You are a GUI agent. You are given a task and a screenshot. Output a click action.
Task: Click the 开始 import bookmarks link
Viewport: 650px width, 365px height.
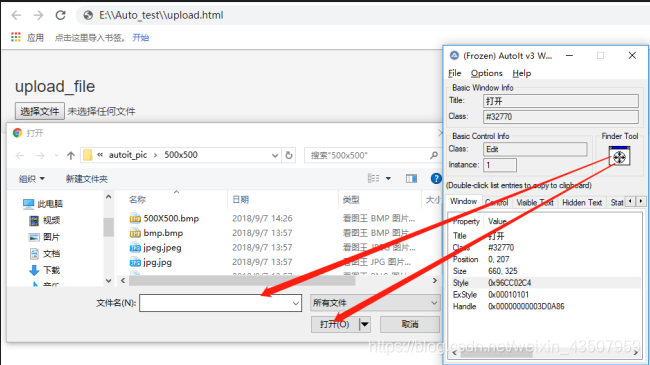click(x=141, y=38)
